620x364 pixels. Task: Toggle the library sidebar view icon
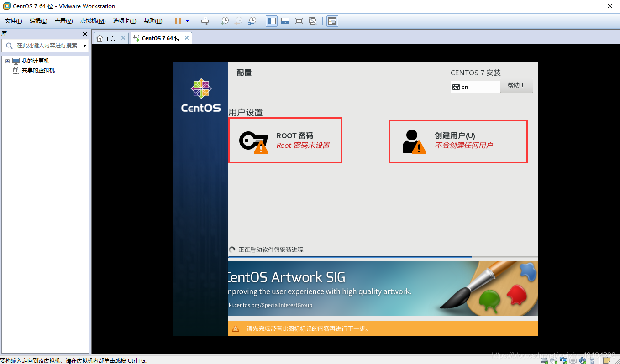point(272,21)
